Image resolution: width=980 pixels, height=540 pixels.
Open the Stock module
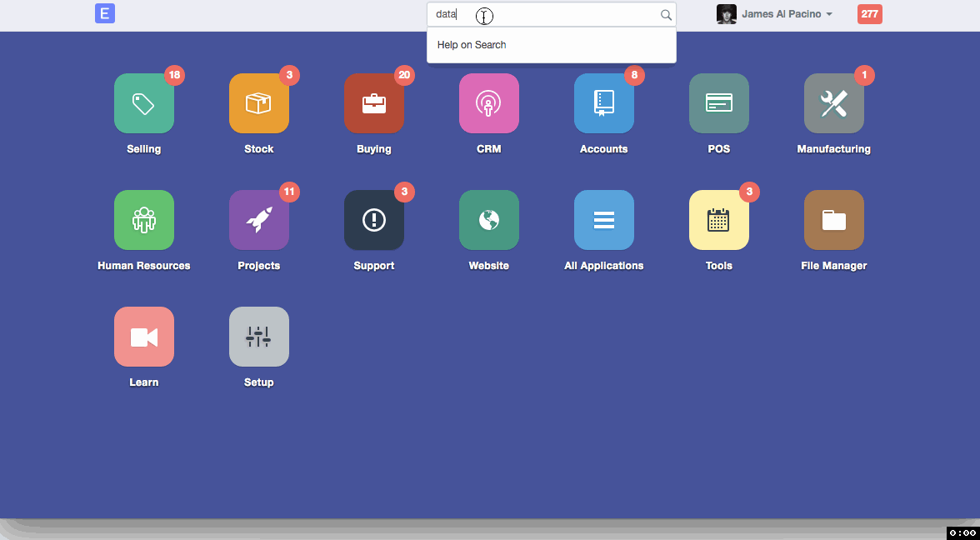point(259,103)
